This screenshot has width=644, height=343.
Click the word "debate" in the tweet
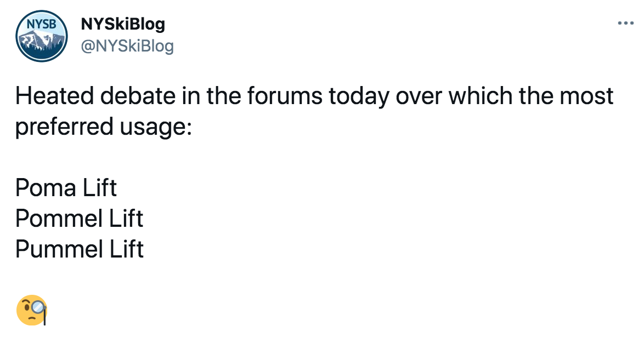[140, 96]
